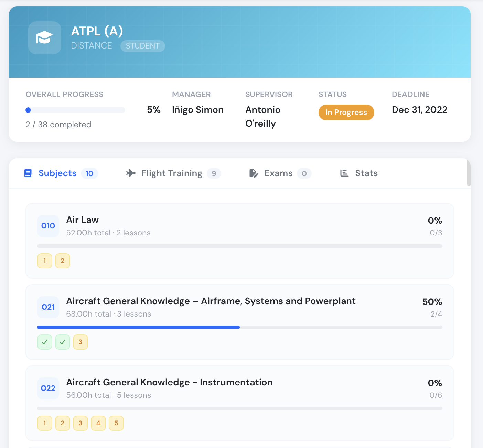The width and height of the screenshot is (483, 448).
Task: Open Instrumentation lesson 2
Action: coord(63,423)
